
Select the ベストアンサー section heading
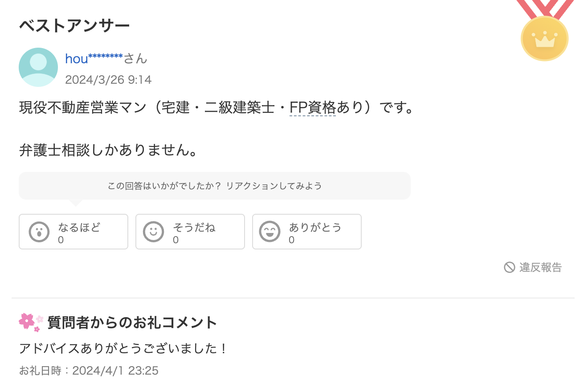click(73, 25)
